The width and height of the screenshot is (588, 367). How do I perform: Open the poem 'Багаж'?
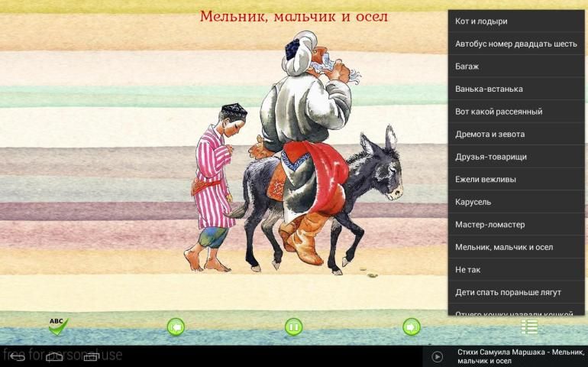tap(516, 67)
